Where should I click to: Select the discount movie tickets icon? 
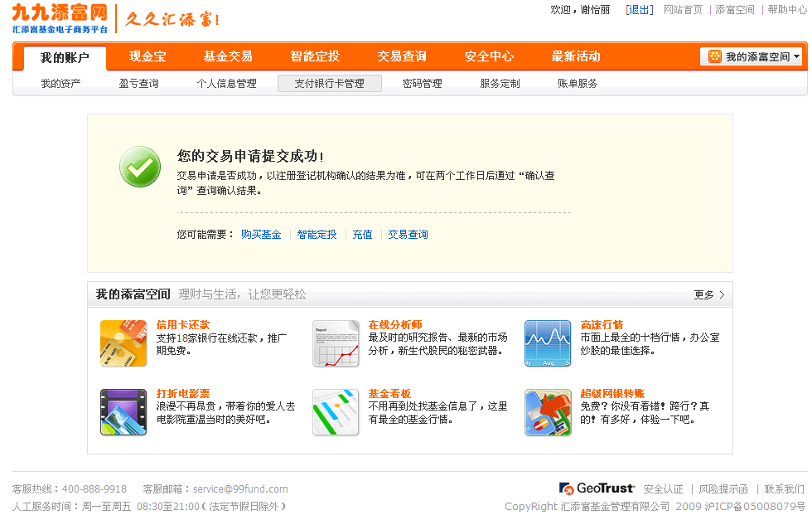123,412
